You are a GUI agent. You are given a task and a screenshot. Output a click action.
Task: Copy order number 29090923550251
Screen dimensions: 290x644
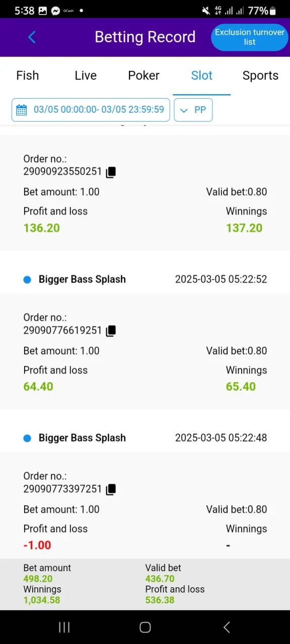pos(111,172)
